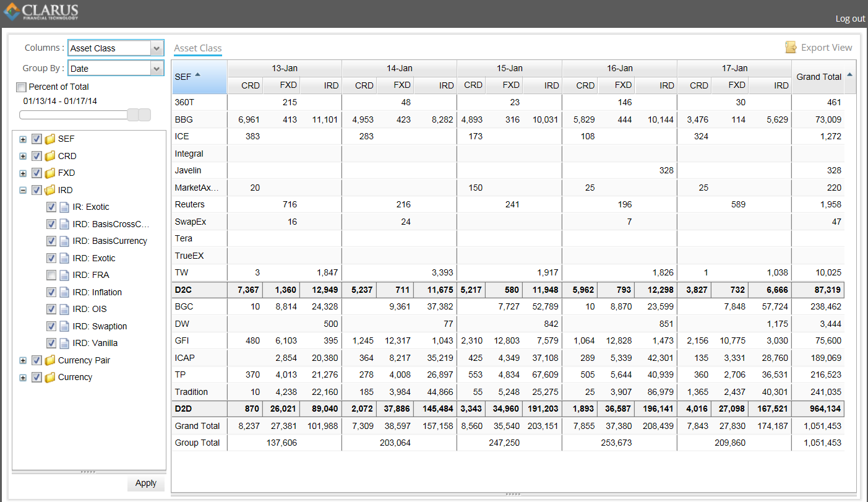The width and height of the screenshot is (868, 502).
Task: Expand the CRD tree node
Action: (23, 156)
